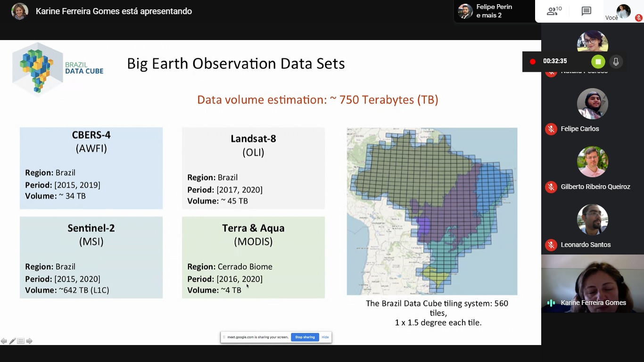Open the slide list menu icon
This screenshot has width=644, height=362.
pos(21,341)
